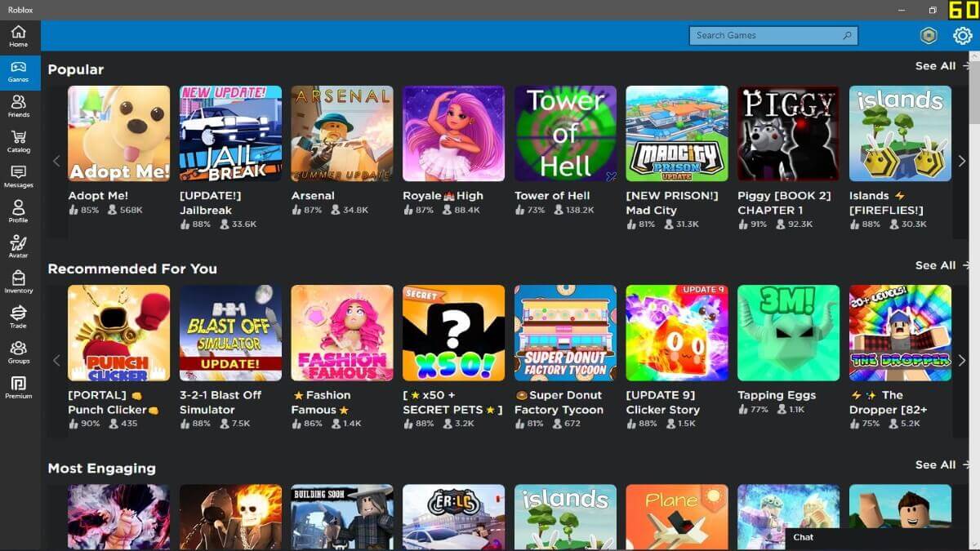Open the Adopt Me! game thumbnail
The image size is (980, 551).
(x=119, y=134)
